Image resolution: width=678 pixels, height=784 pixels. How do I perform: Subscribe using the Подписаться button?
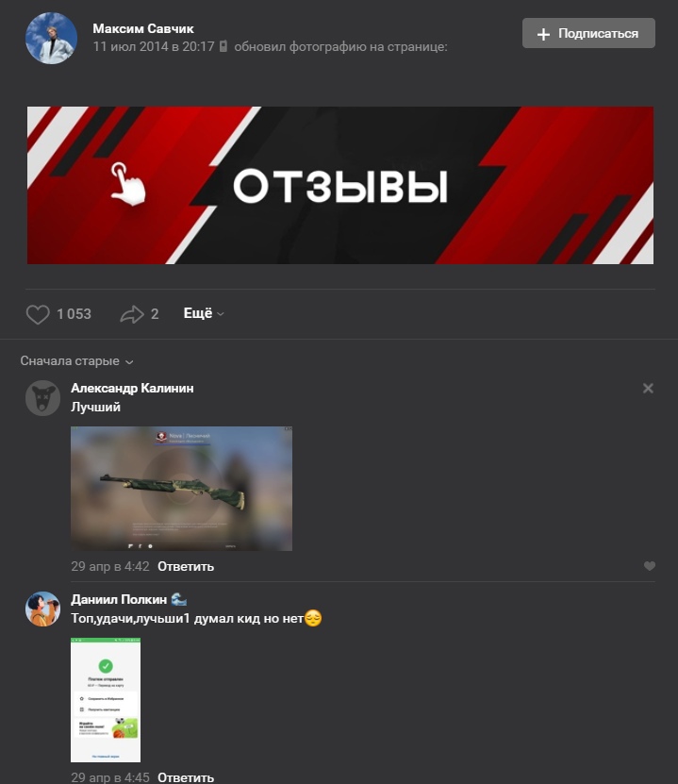588,33
